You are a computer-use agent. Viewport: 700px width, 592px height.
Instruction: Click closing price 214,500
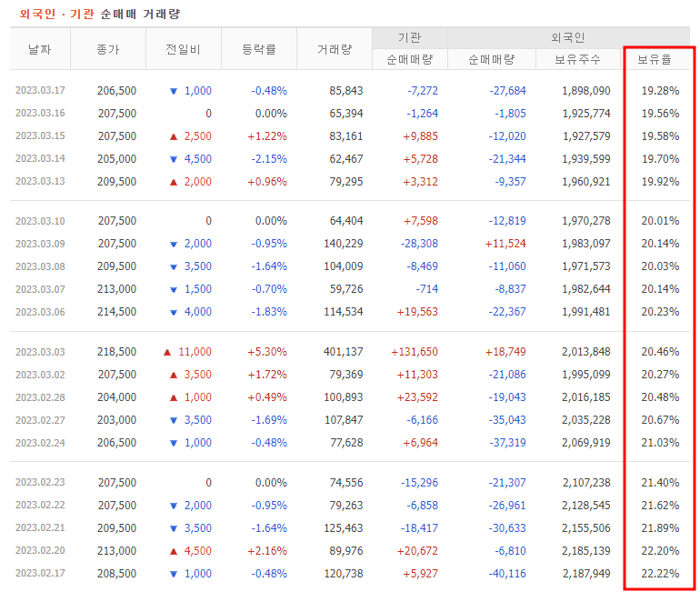click(x=117, y=312)
